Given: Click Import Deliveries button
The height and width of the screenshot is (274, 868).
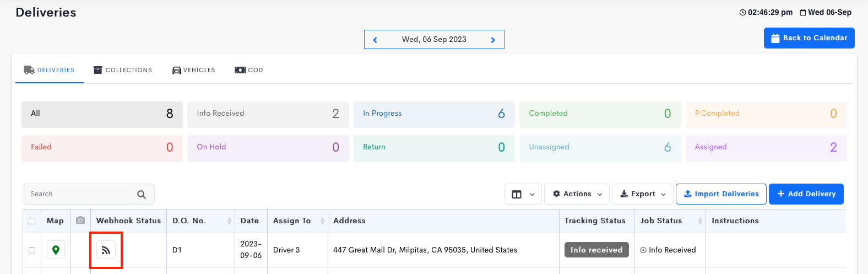Looking at the screenshot, I should 721,194.
